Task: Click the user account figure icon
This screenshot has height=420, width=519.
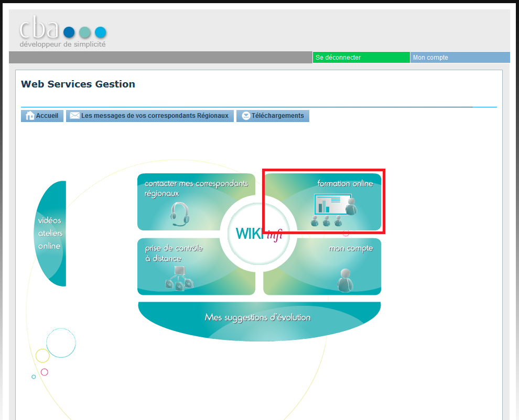Action: (345, 281)
